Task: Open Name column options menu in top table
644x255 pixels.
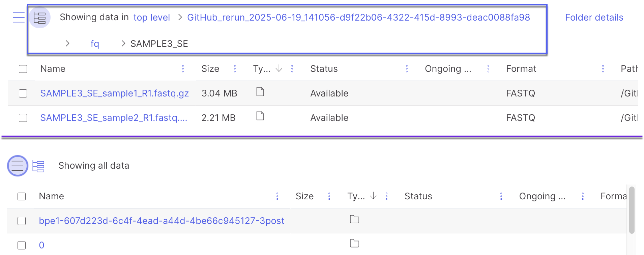Action: point(183,69)
